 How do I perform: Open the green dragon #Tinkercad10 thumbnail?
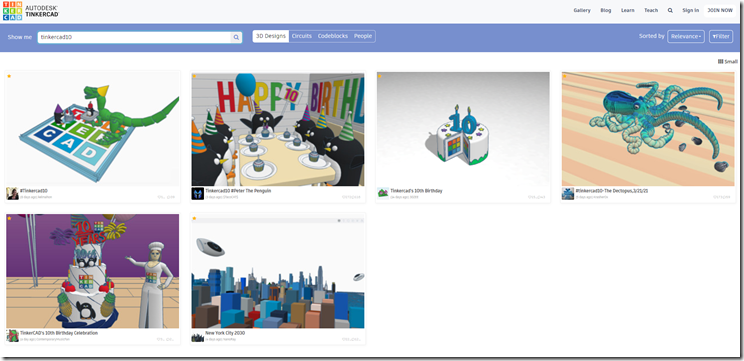click(x=93, y=129)
